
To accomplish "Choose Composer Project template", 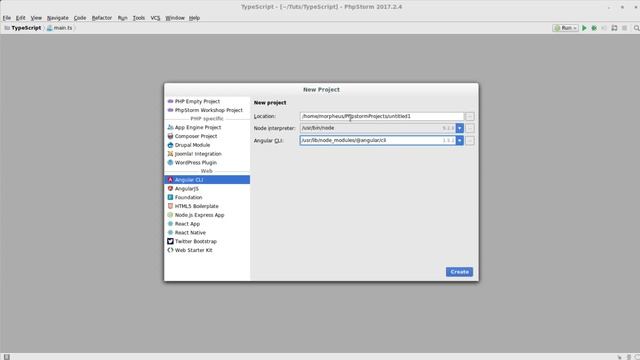I will tap(207, 136).
